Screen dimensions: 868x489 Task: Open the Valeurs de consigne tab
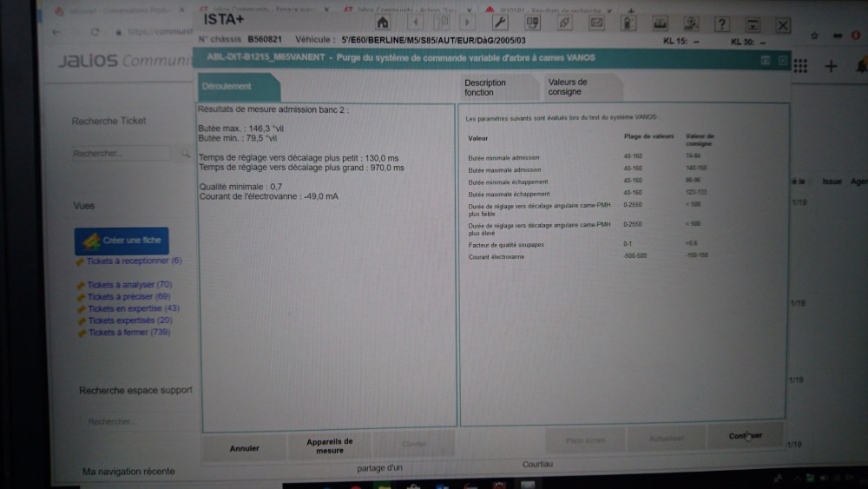[582, 87]
